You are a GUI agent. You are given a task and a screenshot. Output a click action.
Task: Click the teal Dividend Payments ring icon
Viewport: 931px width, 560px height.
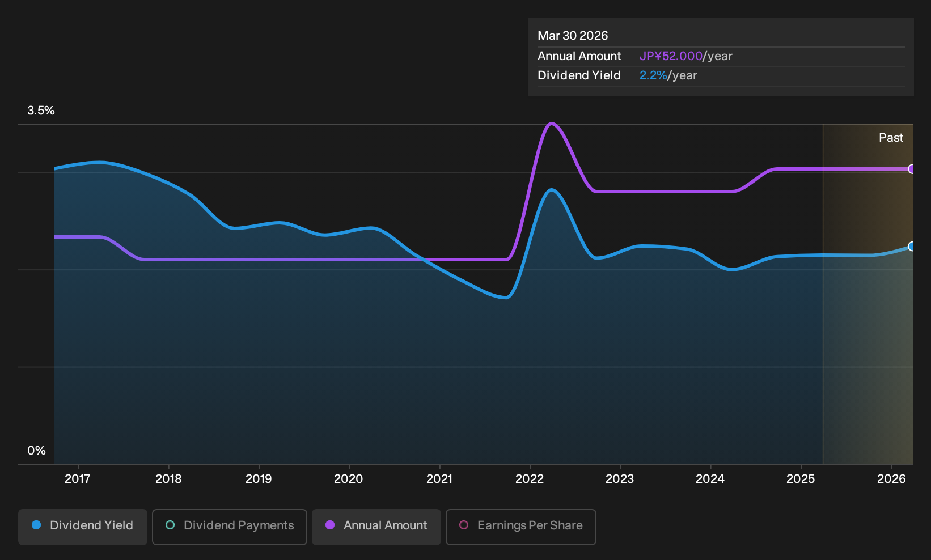pos(170,525)
